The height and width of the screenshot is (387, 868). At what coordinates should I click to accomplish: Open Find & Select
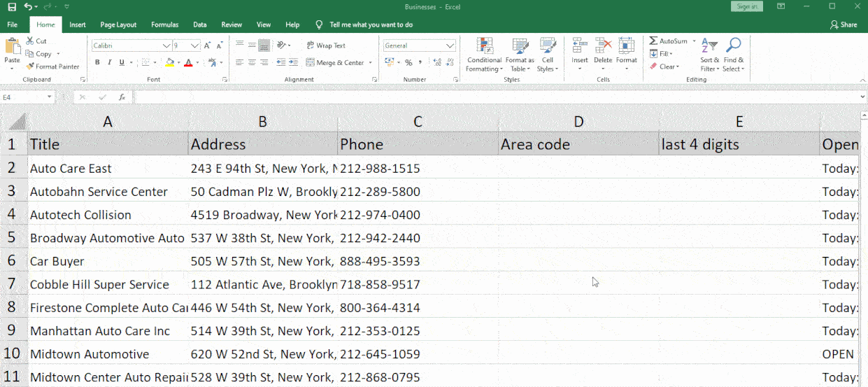tap(734, 55)
